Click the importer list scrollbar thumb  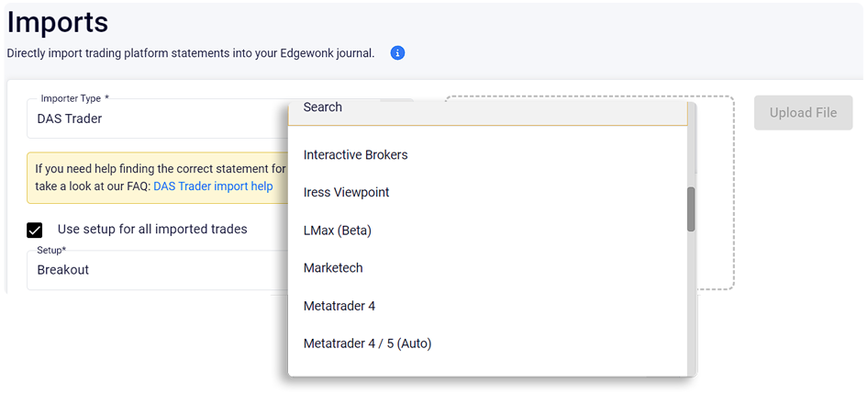coord(691,209)
